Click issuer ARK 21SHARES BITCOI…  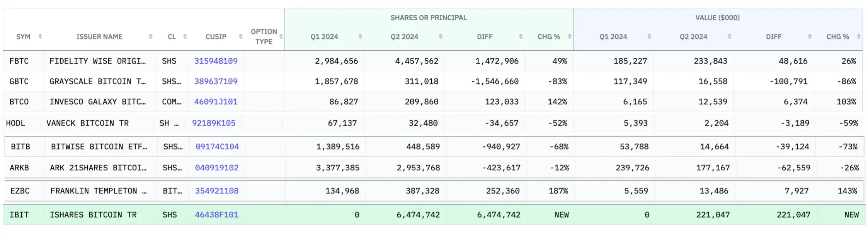pos(98,168)
